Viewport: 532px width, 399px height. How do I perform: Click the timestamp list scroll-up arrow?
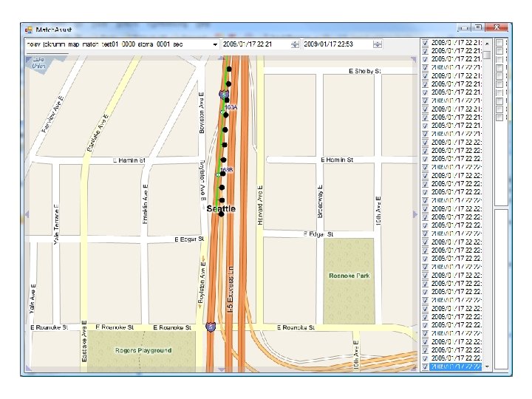487,44
